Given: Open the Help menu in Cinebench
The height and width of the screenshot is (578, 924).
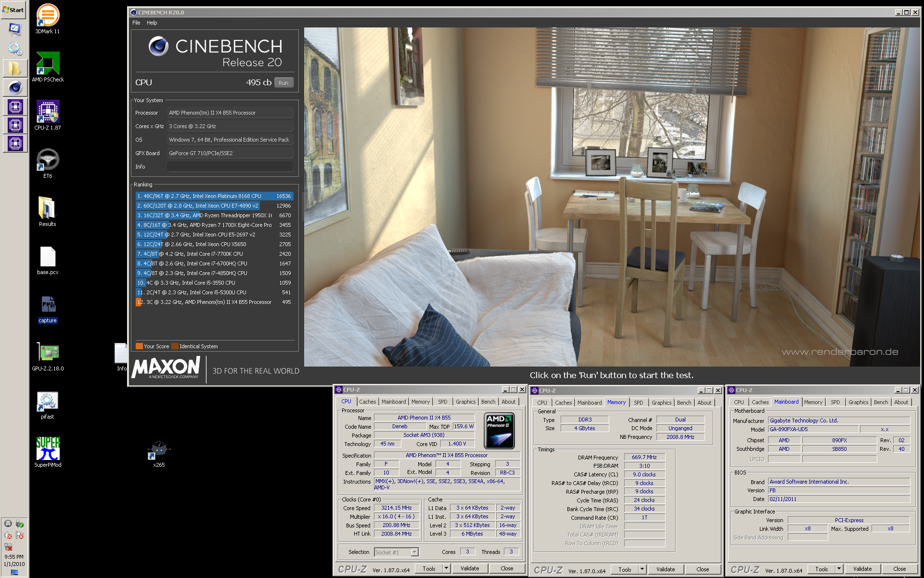Looking at the screenshot, I should 152,23.
